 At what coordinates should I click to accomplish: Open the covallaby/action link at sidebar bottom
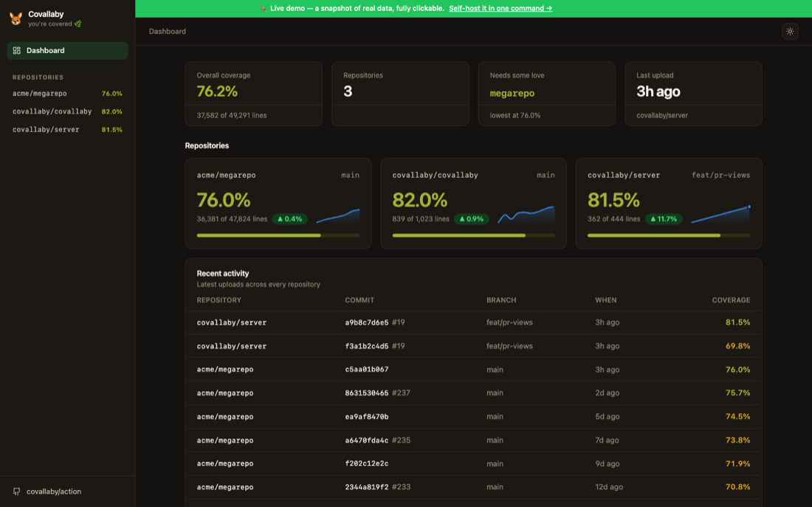54,492
